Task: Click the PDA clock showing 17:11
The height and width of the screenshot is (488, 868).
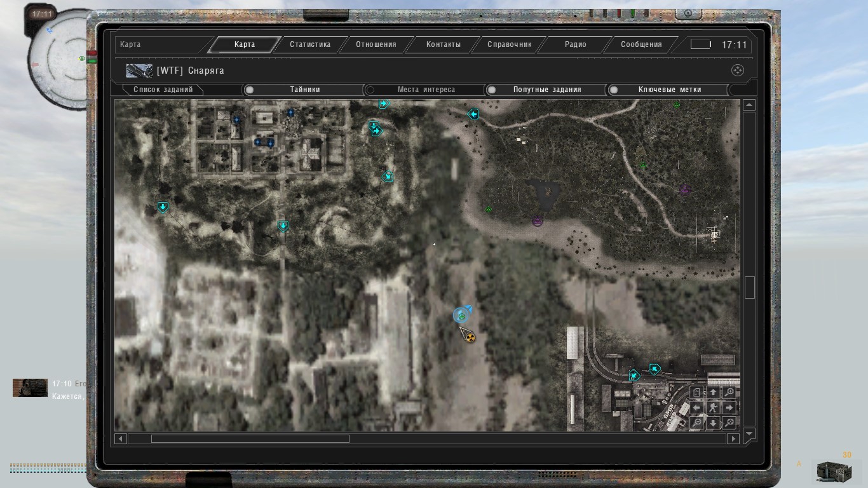Action: [x=735, y=44]
